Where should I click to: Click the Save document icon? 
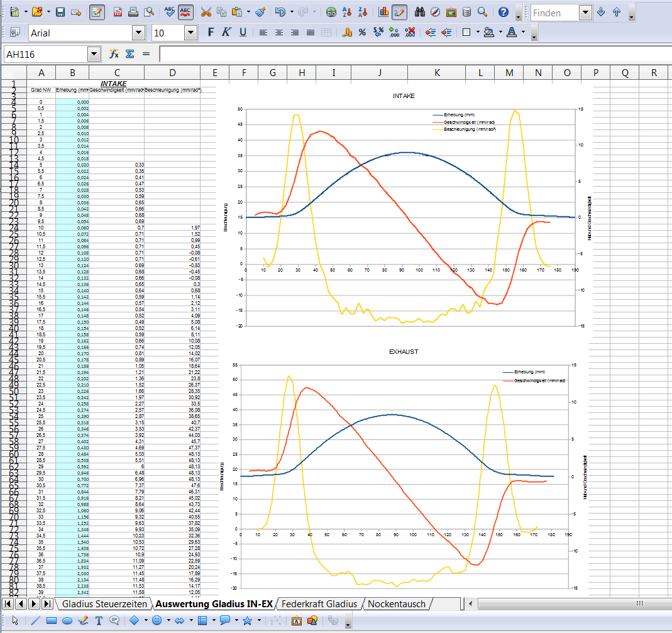pyautogui.click(x=60, y=12)
